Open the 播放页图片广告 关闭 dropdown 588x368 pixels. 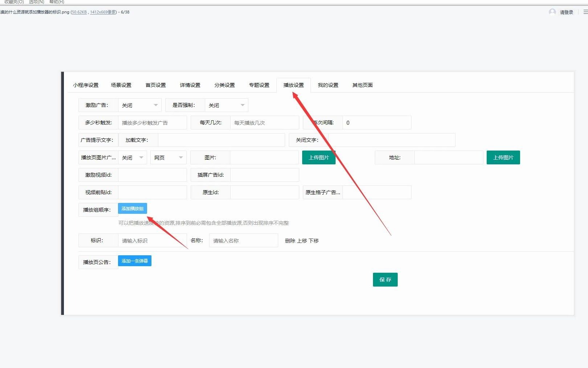(x=133, y=157)
